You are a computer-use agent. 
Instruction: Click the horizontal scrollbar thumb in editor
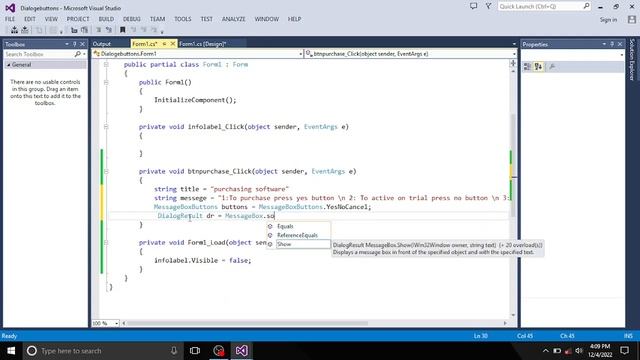(x=248, y=323)
